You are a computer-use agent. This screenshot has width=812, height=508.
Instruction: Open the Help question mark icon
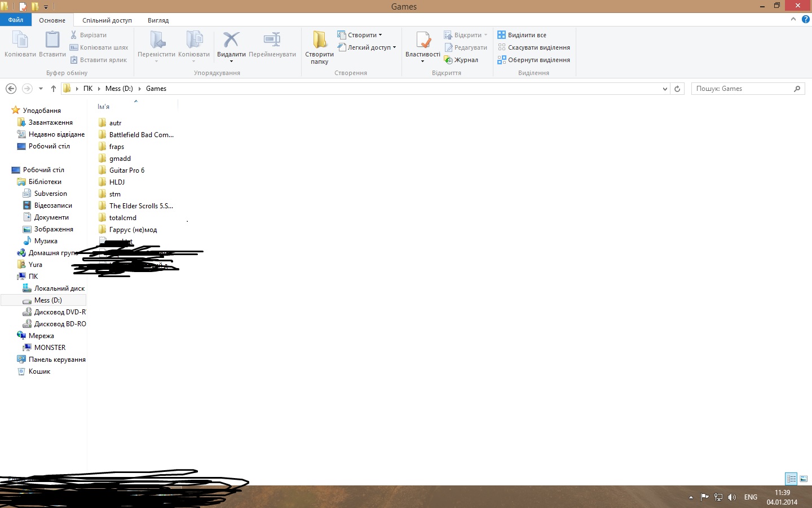click(806, 19)
